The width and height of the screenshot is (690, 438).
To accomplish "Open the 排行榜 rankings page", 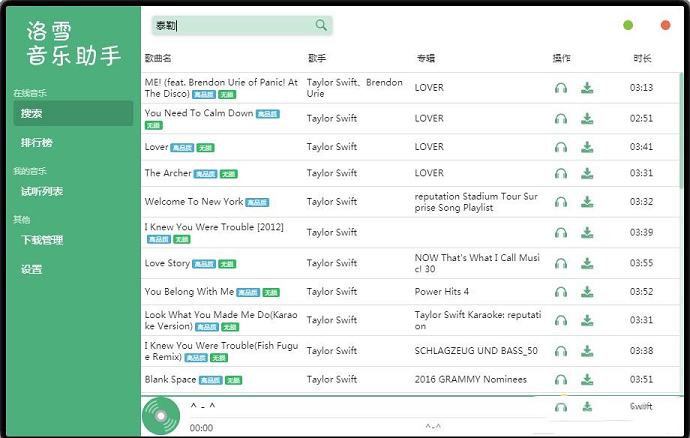I will click(37, 143).
